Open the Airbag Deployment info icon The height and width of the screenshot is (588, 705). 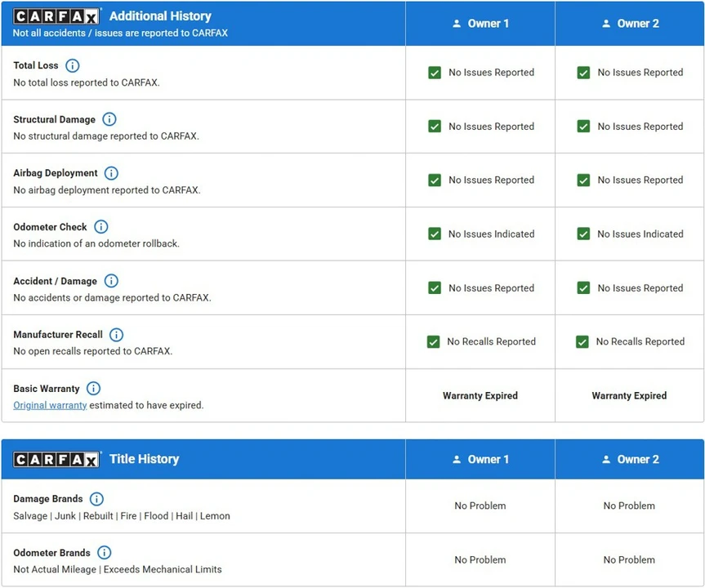coord(111,173)
